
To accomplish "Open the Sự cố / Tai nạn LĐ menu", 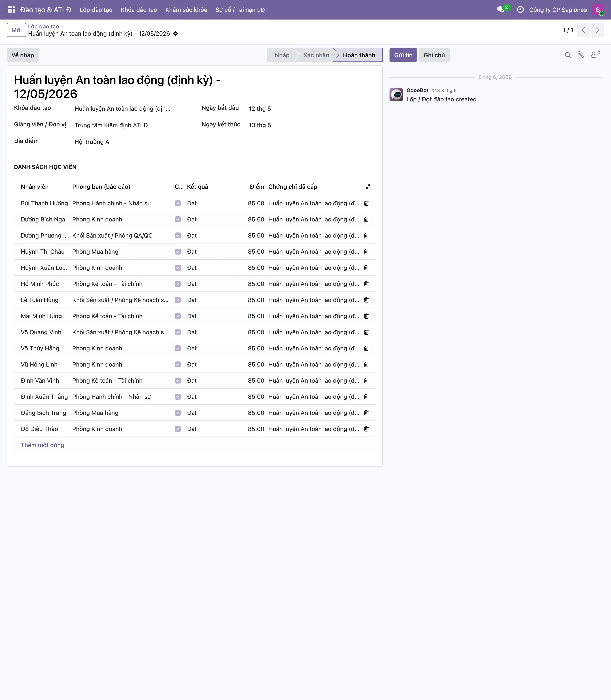I will coord(240,10).
